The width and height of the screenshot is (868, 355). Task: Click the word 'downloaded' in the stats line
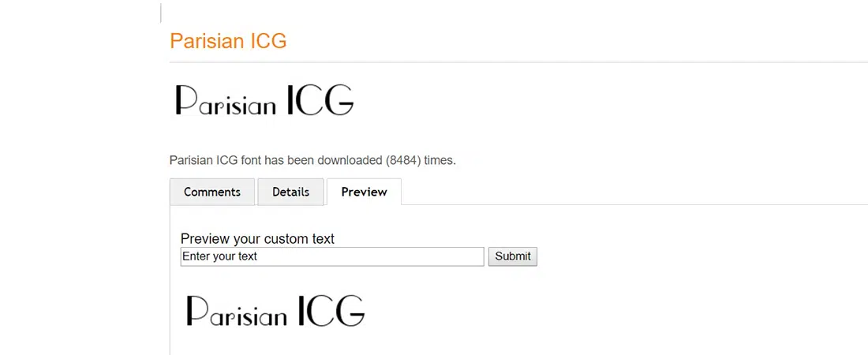[x=350, y=160]
